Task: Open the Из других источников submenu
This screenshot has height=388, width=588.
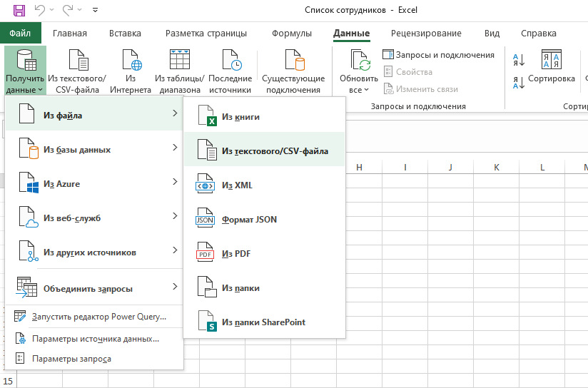Action: [94, 252]
